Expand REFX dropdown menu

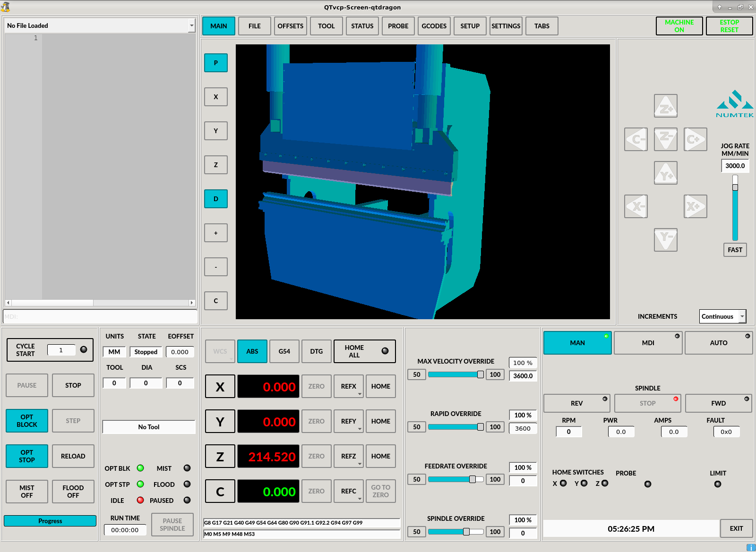coord(360,394)
